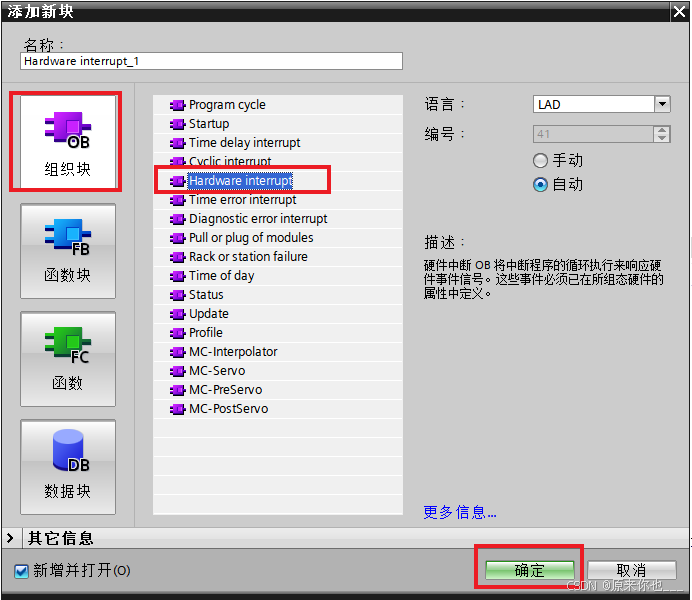
Task: Select the manual (手动) numbering radio button
Action: click(x=540, y=161)
